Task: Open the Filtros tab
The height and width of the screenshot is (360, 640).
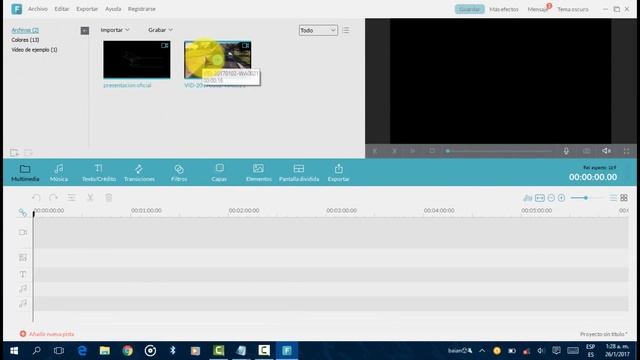Action: pyautogui.click(x=179, y=173)
